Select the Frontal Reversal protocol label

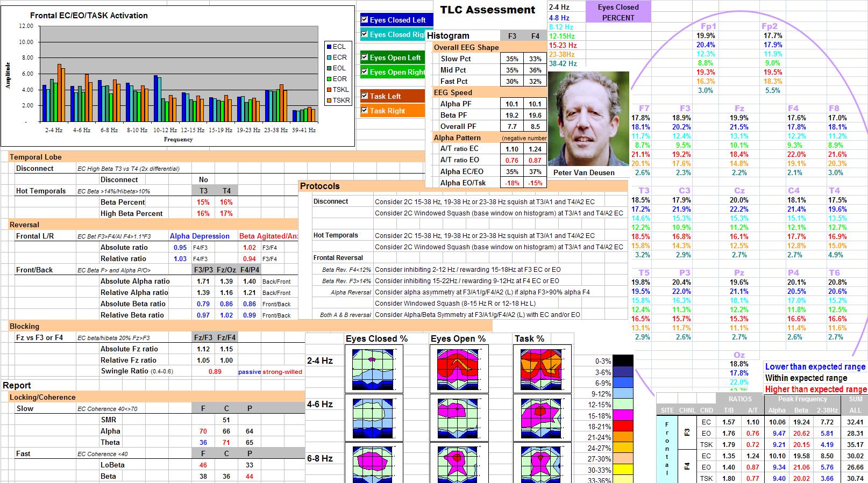click(x=338, y=258)
